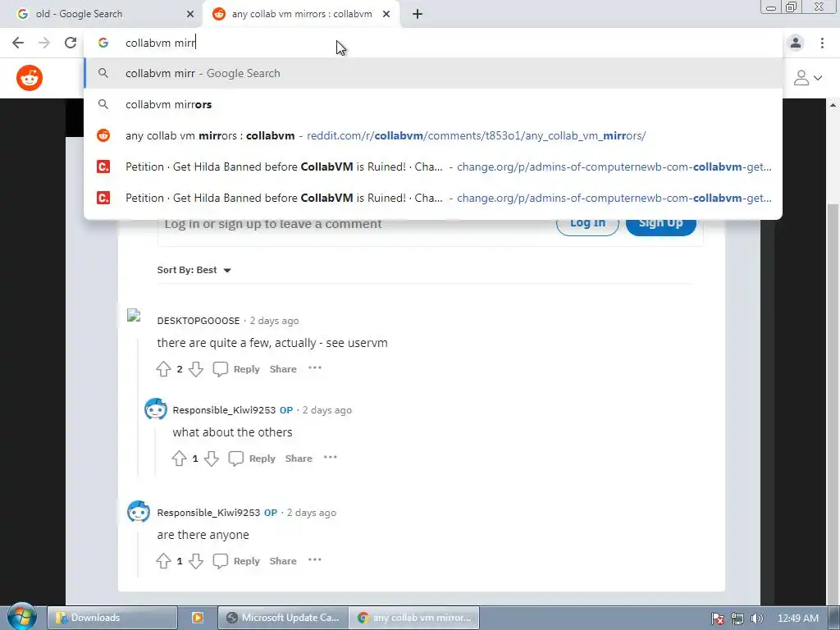
Task: Open a new tab with the plus button
Action: click(x=418, y=14)
